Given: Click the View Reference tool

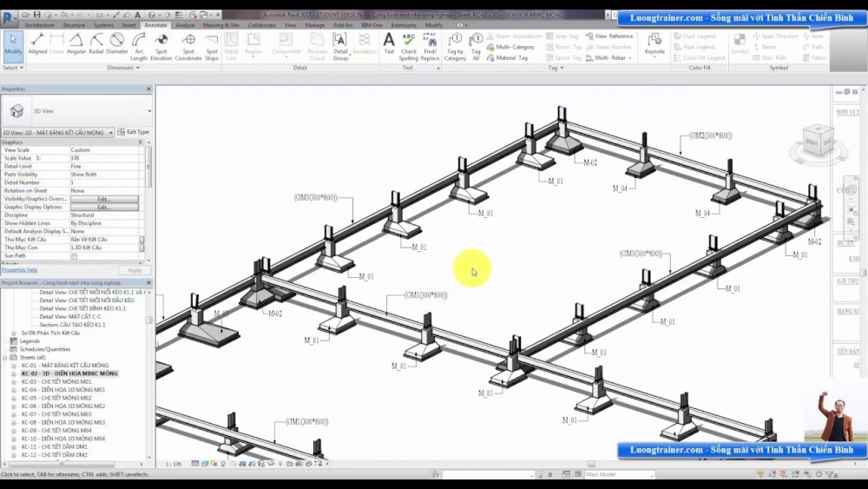Looking at the screenshot, I should (609, 36).
